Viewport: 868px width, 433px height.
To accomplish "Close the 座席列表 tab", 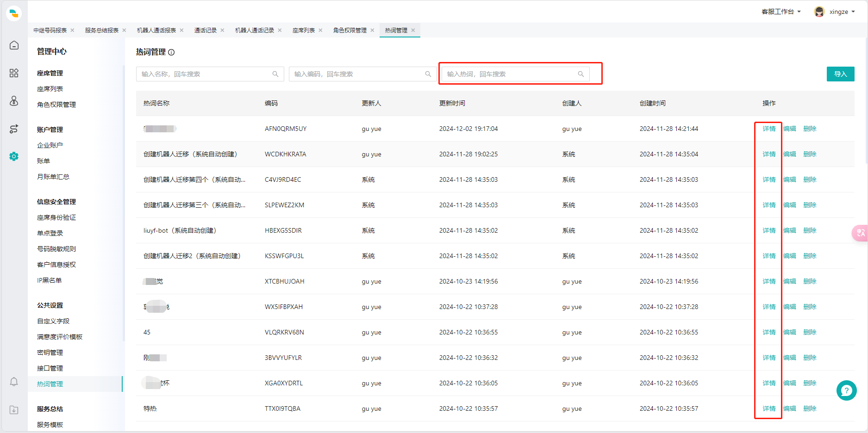I will click(x=320, y=31).
